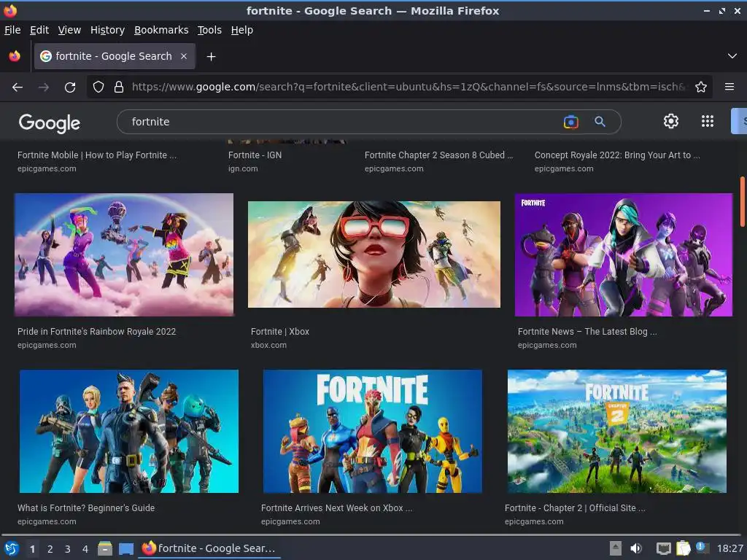Switch to workspace 3
Screen dimensions: 747x560
pyautogui.click(x=67, y=549)
